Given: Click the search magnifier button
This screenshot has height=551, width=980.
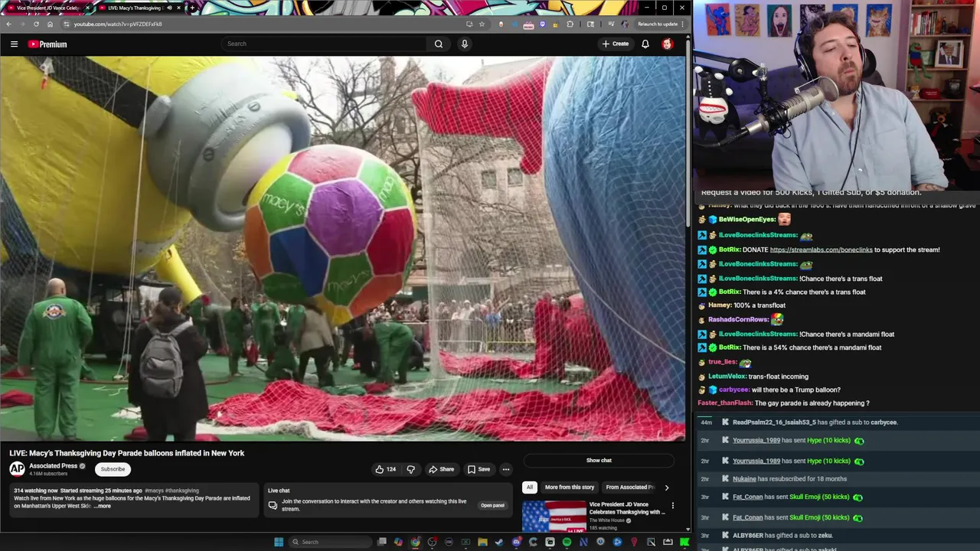Looking at the screenshot, I should click(x=439, y=44).
